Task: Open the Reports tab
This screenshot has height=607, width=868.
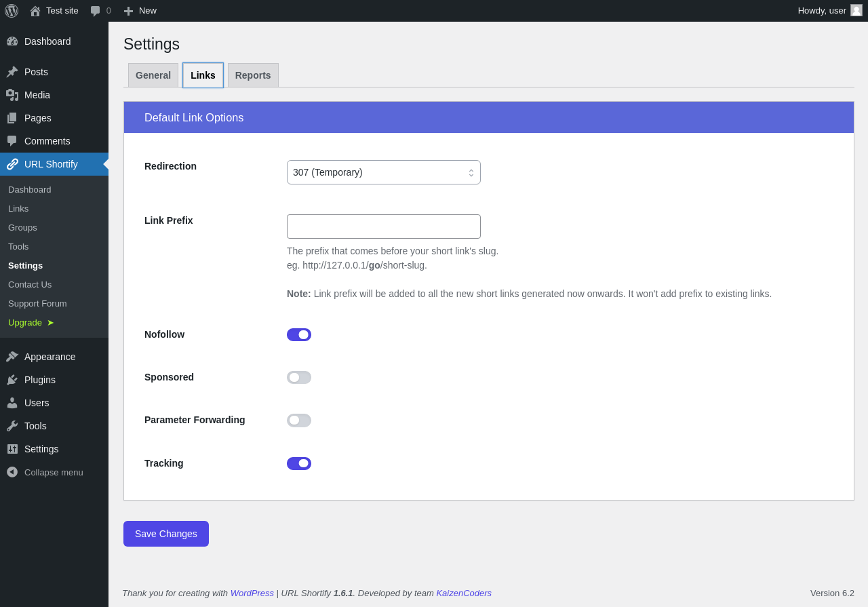Action: point(253,75)
